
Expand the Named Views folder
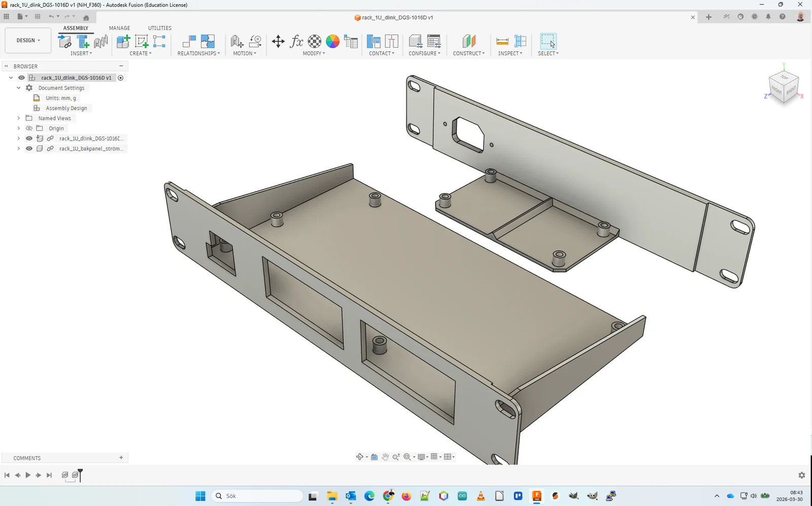[x=19, y=118]
